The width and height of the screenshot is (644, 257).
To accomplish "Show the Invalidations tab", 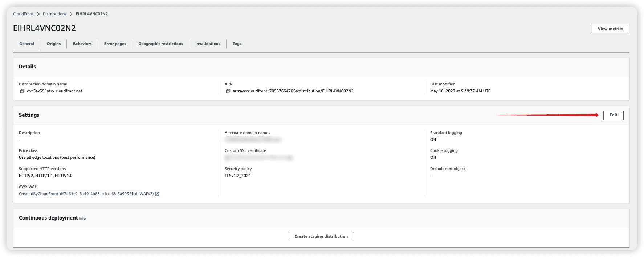I will coord(208,44).
